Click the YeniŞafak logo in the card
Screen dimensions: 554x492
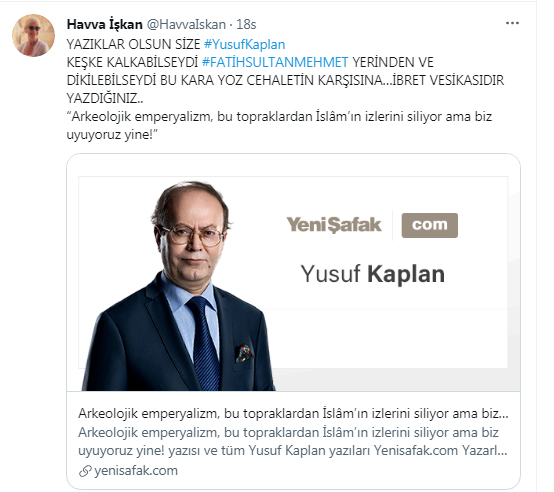coord(334,225)
